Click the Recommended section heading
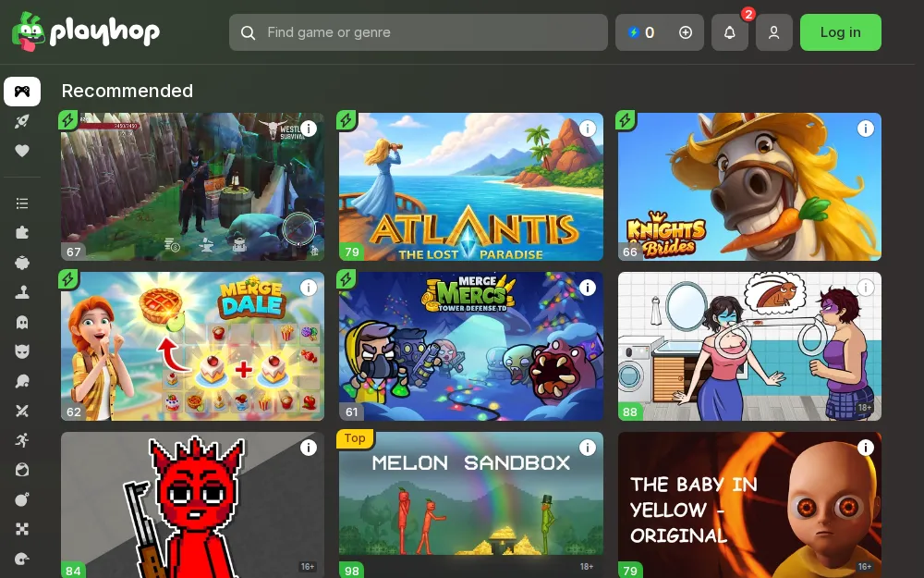Image resolution: width=924 pixels, height=578 pixels. [128, 91]
